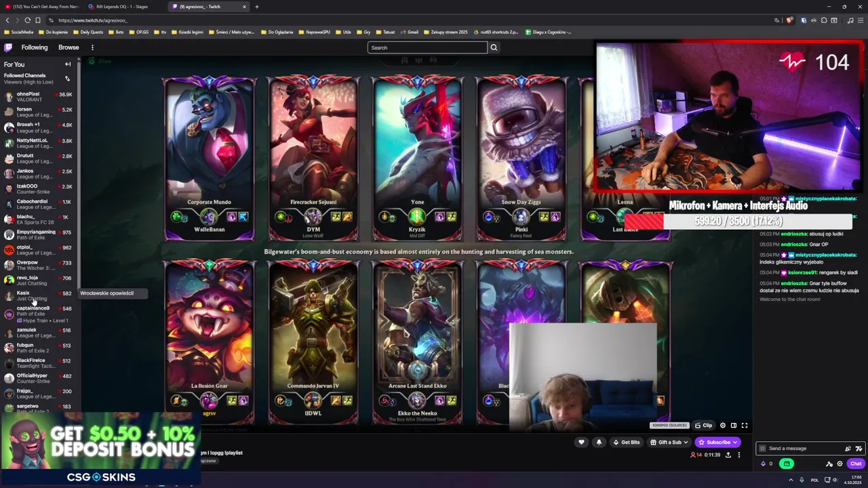Click the purple Chat send button

point(856,464)
